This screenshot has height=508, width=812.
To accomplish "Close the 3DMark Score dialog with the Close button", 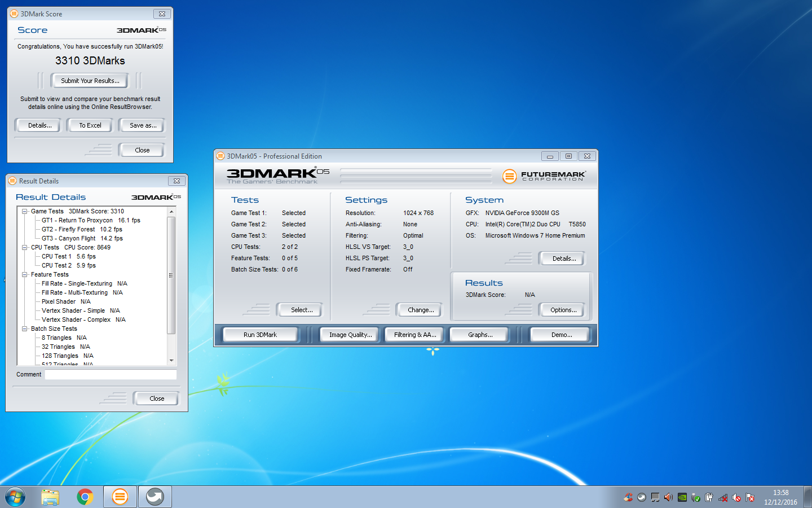I will (142, 150).
